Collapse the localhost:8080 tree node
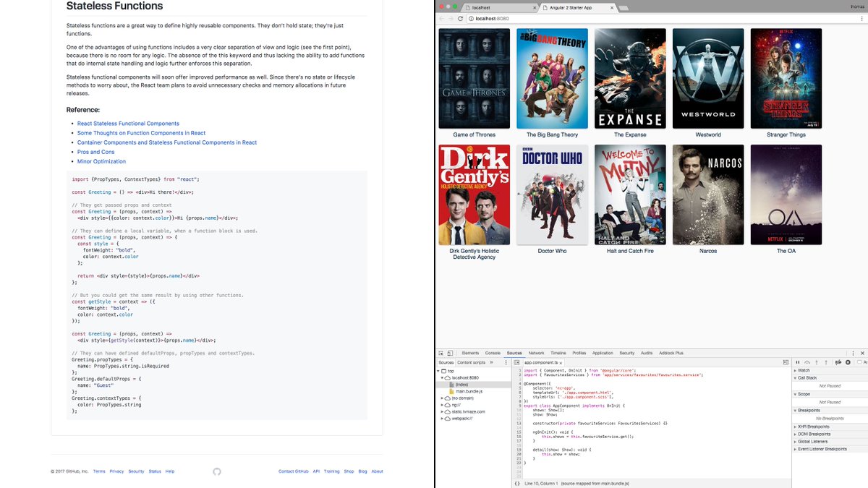The image size is (868, 488). [443, 378]
